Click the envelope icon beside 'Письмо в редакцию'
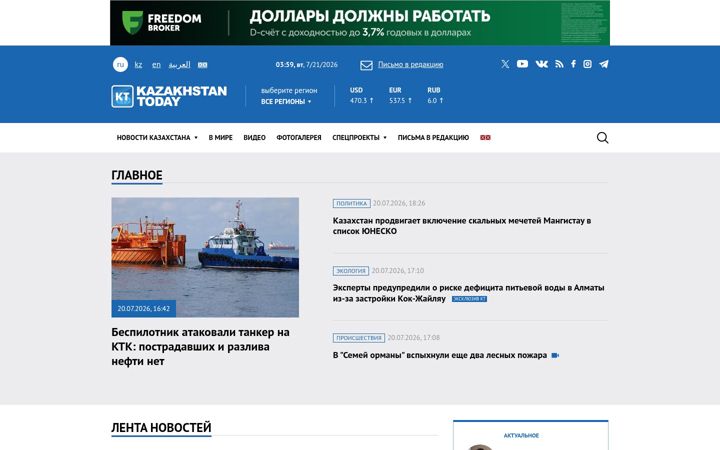 click(x=366, y=65)
